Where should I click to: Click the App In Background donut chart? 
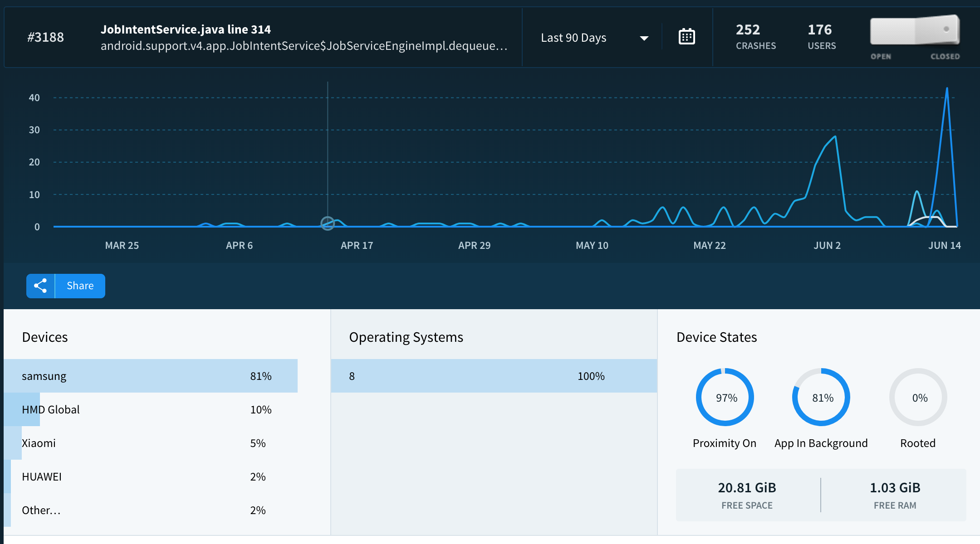click(x=821, y=398)
